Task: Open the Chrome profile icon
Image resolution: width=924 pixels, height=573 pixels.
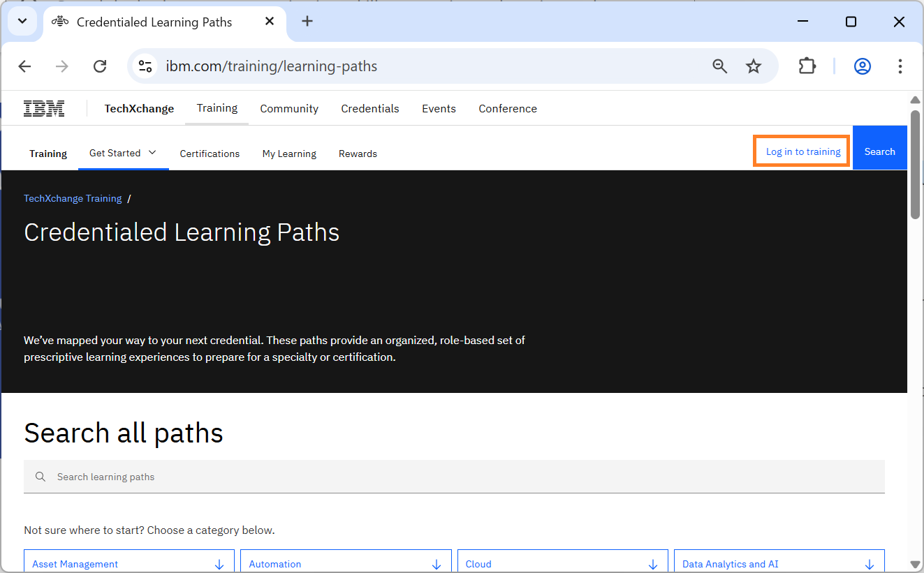Action: (x=863, y=66)
